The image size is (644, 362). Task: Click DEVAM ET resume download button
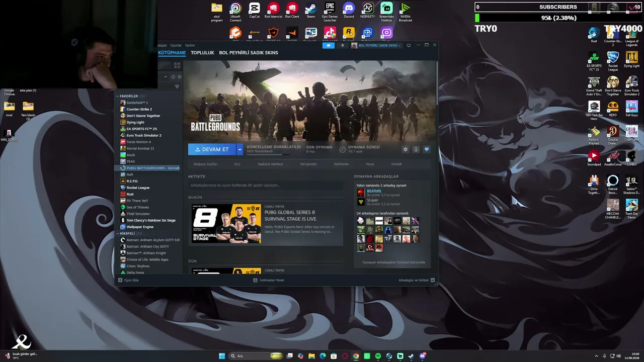point(212,149)
